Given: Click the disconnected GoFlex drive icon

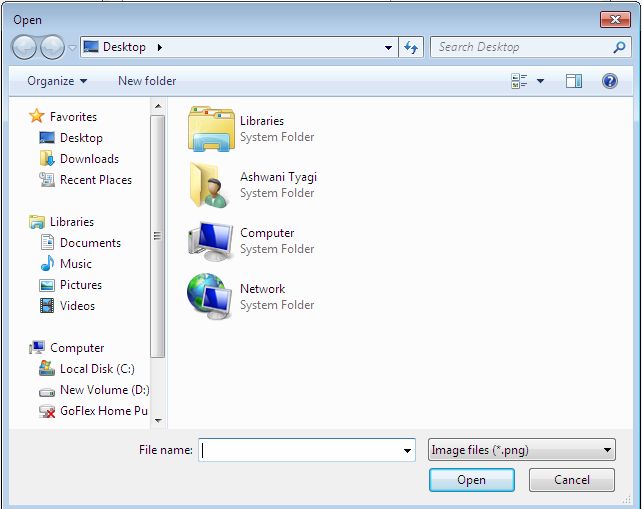Looking at the screenshot, I should point(47,411).
